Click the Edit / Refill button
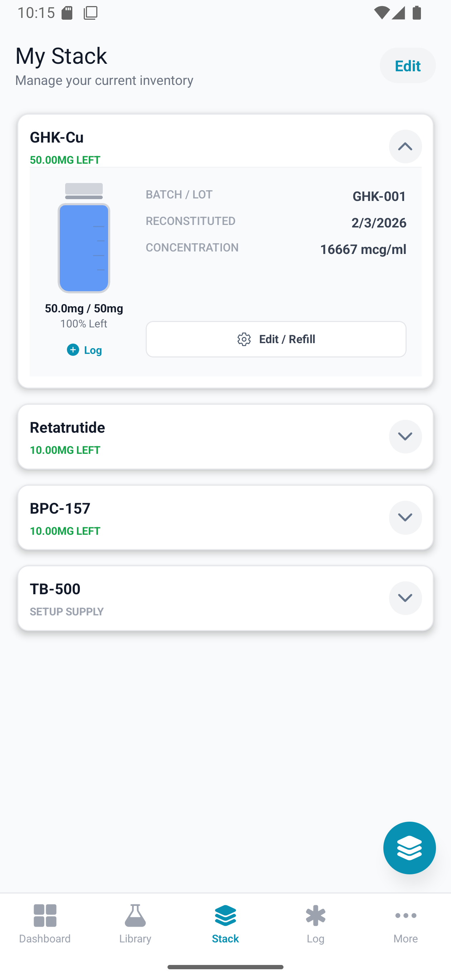Image resolution: width=451 pixels, height=980 pixels. click(x=276, y=339)
